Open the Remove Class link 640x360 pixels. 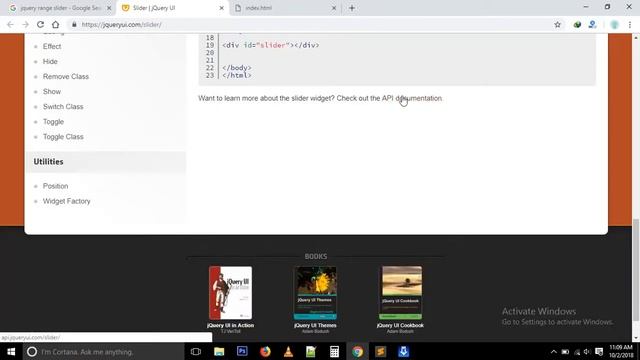point(66,77)
